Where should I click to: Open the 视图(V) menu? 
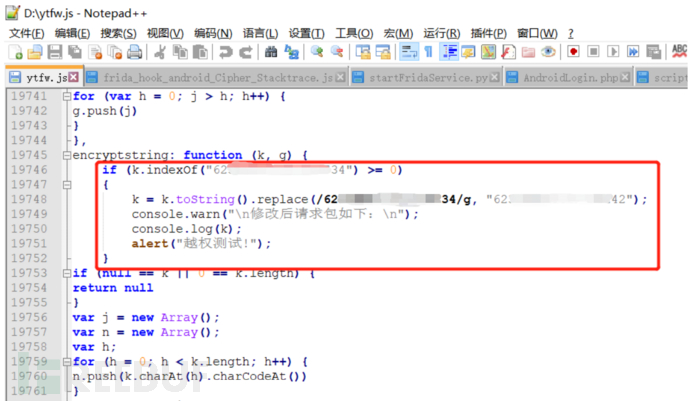pos(165,33)
